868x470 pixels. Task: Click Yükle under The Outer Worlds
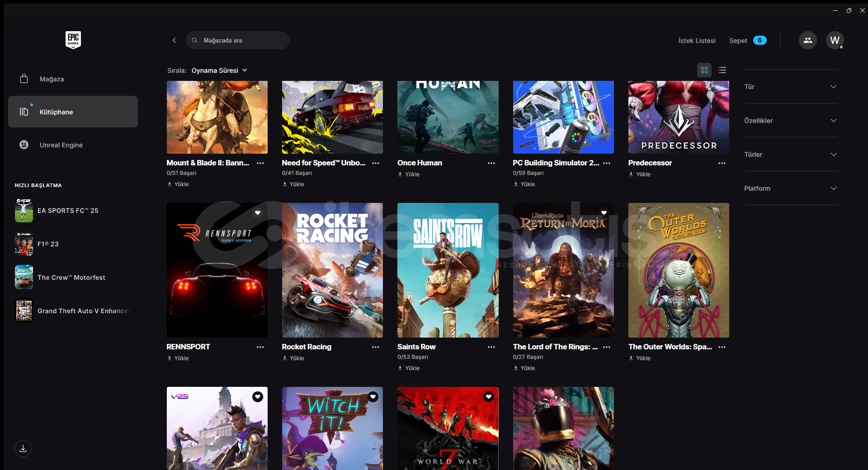point(640,358)
